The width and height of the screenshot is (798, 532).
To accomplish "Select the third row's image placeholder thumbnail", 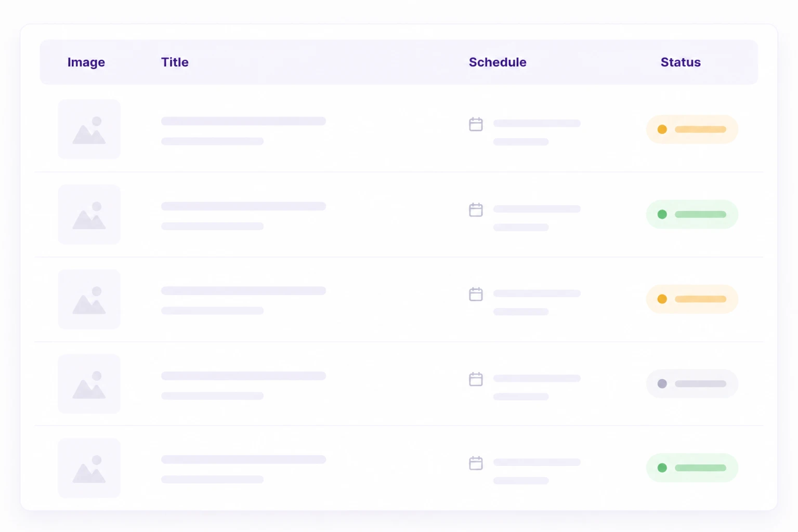I will coord(89,299).
